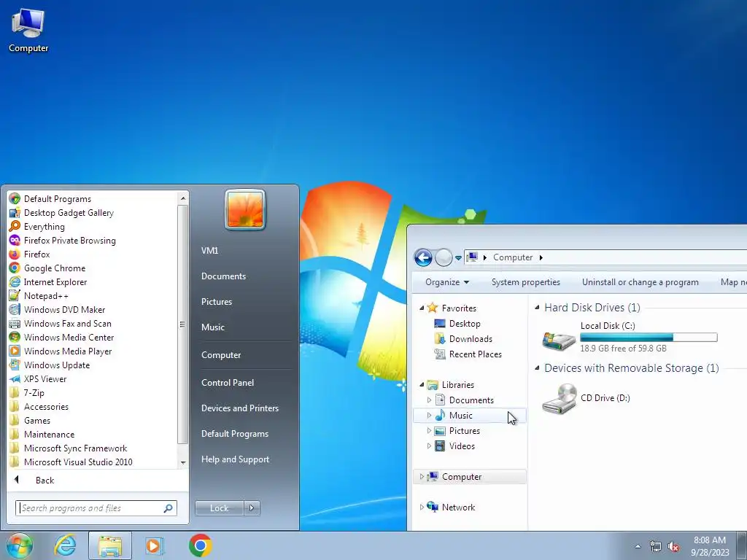Image resolution: width=747 pixels, height=560 pixels.
Task: Open Windows Media Player taskbar icon
Action: click(154, 545)
